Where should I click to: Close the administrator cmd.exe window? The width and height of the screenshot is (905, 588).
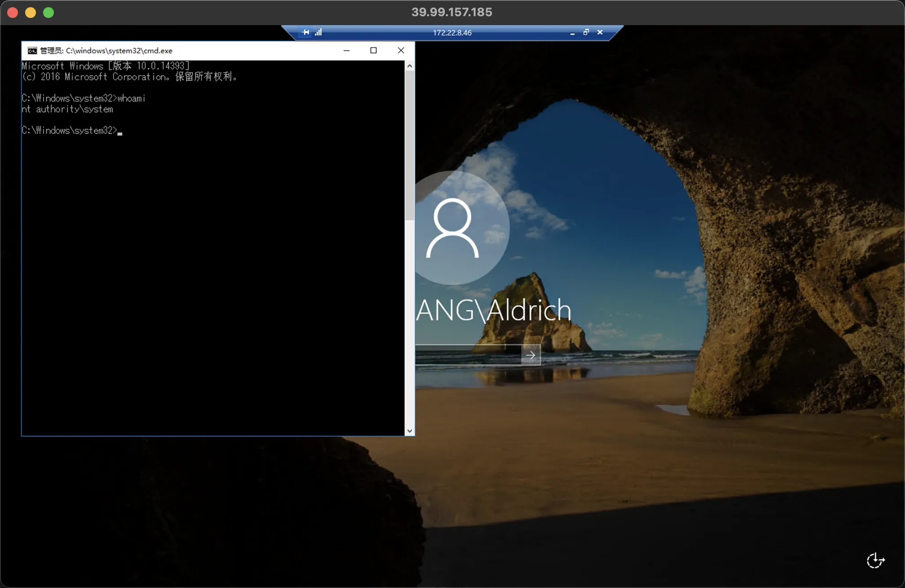[401, 51]
